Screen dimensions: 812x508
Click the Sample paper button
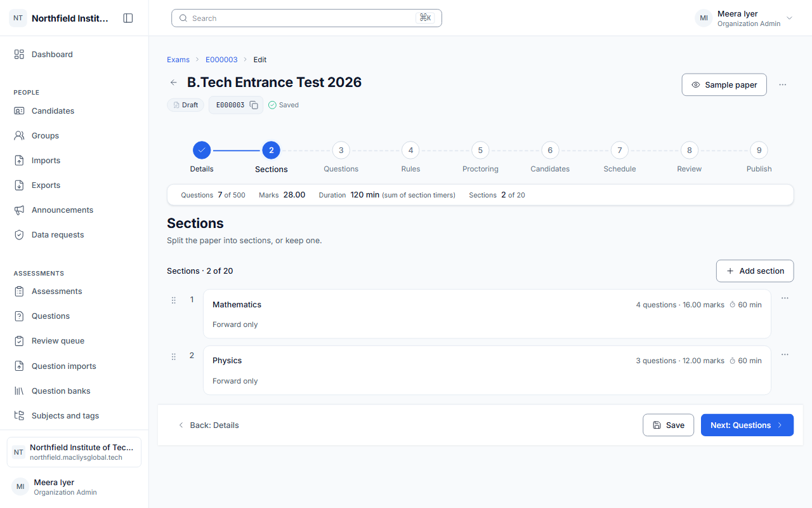[724, 85]
